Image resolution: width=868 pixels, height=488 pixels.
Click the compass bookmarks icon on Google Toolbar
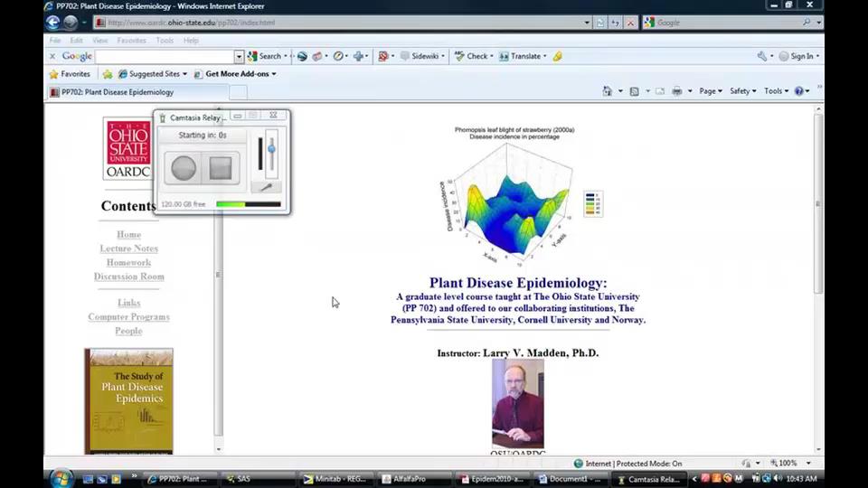[338, 56]
